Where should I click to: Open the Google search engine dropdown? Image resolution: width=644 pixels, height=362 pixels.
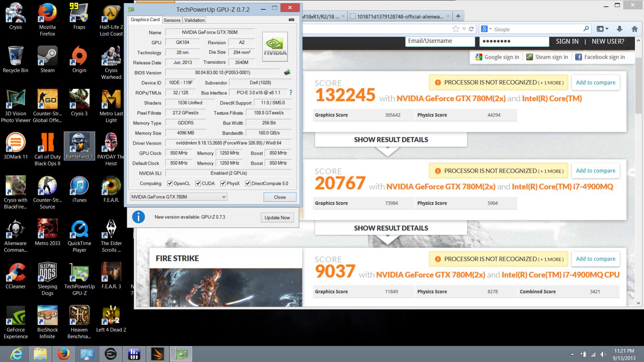point(486,29)
